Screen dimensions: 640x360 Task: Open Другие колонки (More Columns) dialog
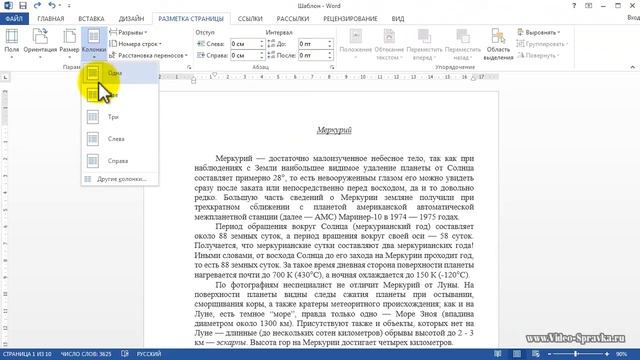[120, 179]
